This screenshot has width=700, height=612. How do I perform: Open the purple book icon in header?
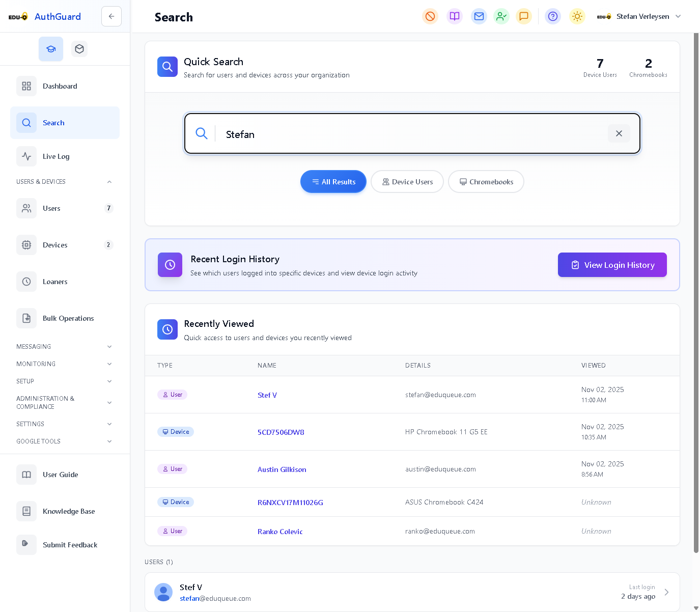pos(455,16)
